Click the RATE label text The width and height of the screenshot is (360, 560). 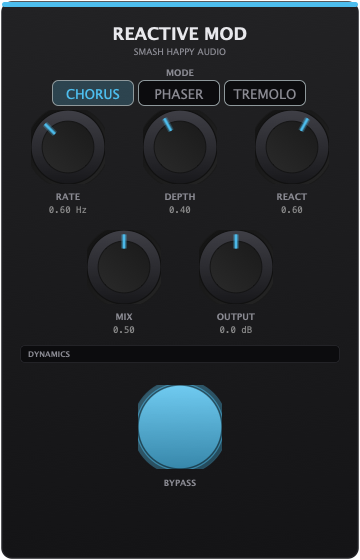point(68,197)
